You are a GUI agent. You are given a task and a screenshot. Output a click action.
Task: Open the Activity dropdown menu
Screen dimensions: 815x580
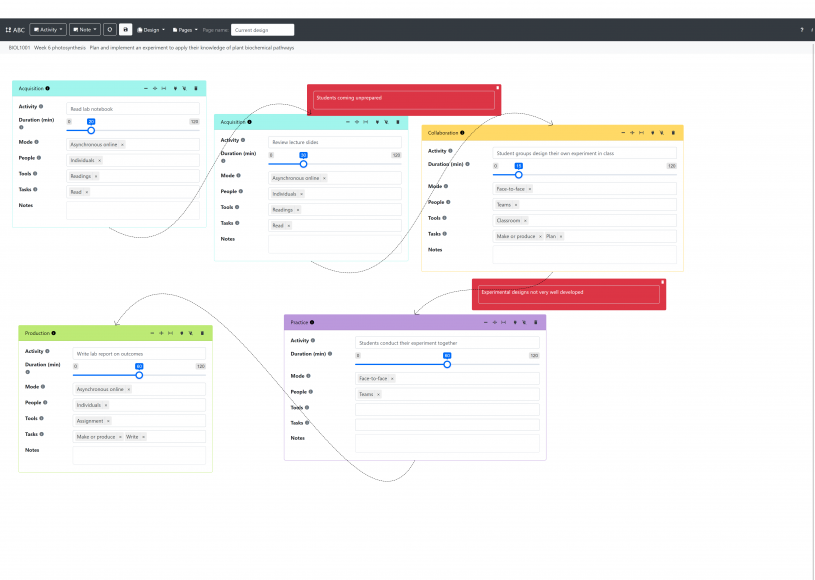coord(50,29)
